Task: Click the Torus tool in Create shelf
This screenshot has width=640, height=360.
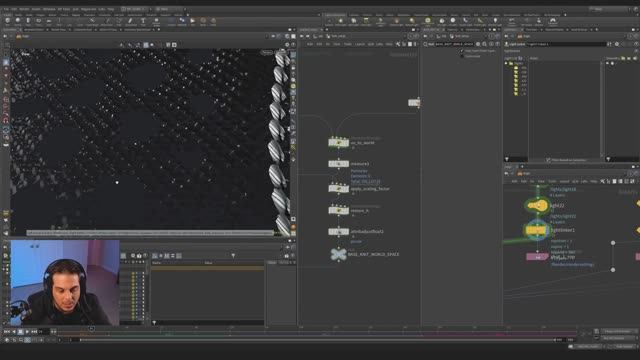Action: (x=39, y=21)
